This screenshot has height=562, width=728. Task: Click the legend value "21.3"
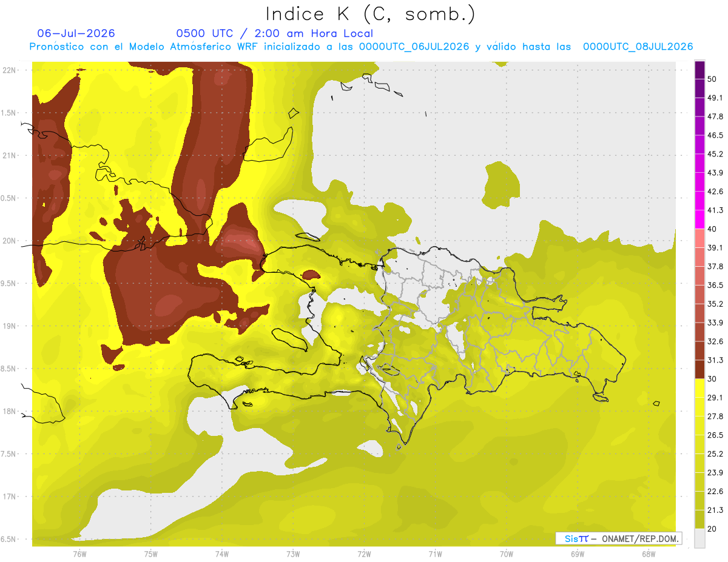(715, 510)
